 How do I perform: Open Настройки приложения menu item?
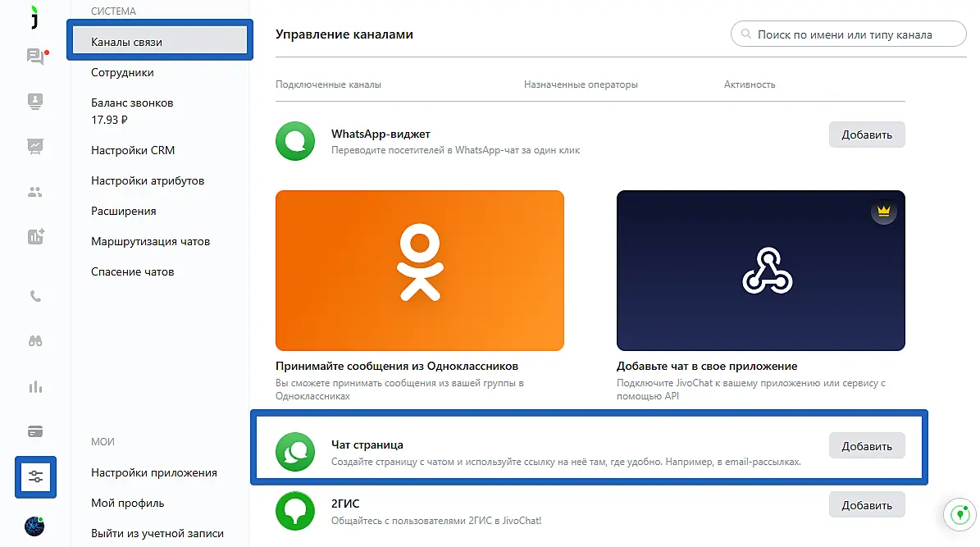pos(154,472)
